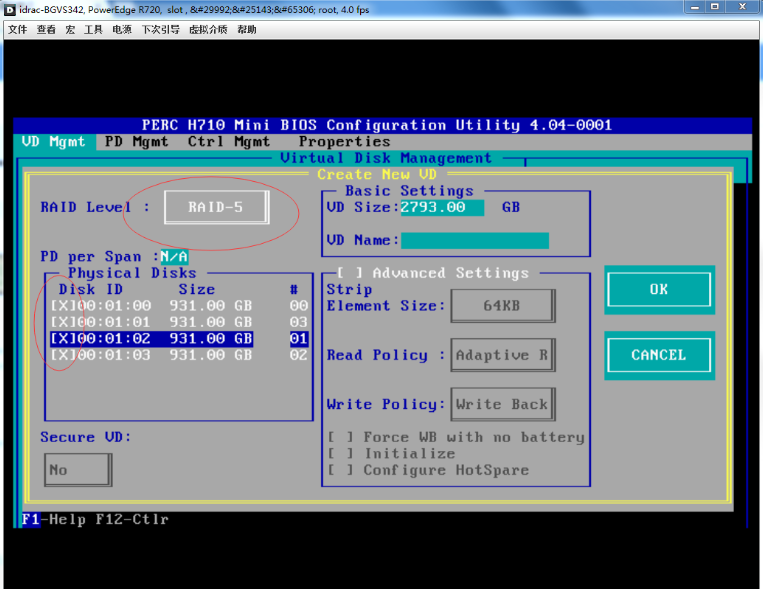Open the 工具 menu

tap(93, 30)
